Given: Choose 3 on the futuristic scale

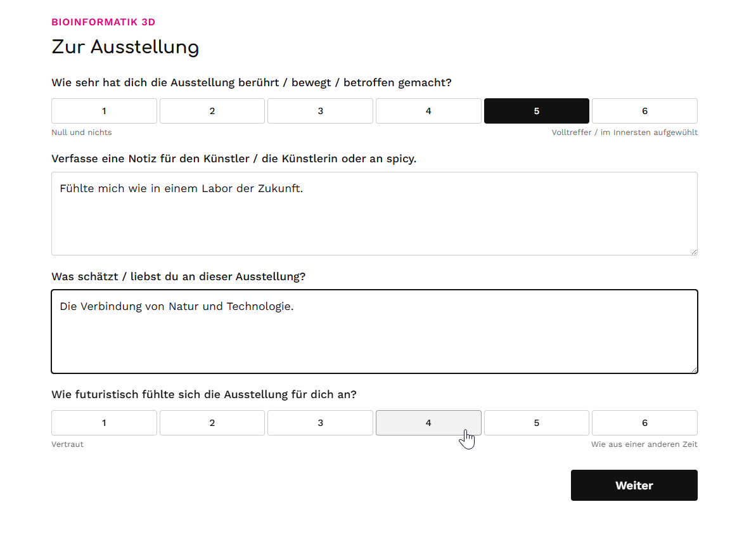Looking at the screenshot, I should coord(320,423).
